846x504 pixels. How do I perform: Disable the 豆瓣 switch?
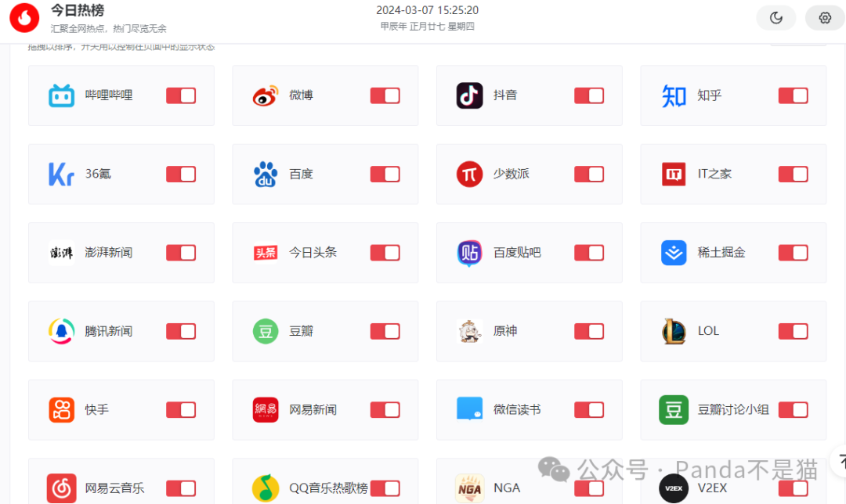coord(385,332)
